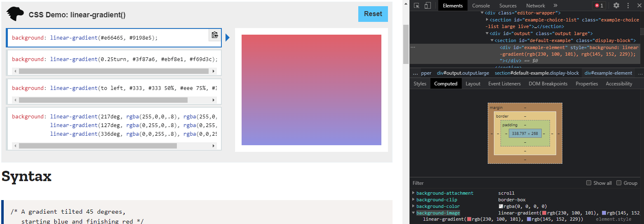Viewport: 644px width, 224px height.
Task: Expand the background-clip computed property
Action: click(x=414, y=200)
